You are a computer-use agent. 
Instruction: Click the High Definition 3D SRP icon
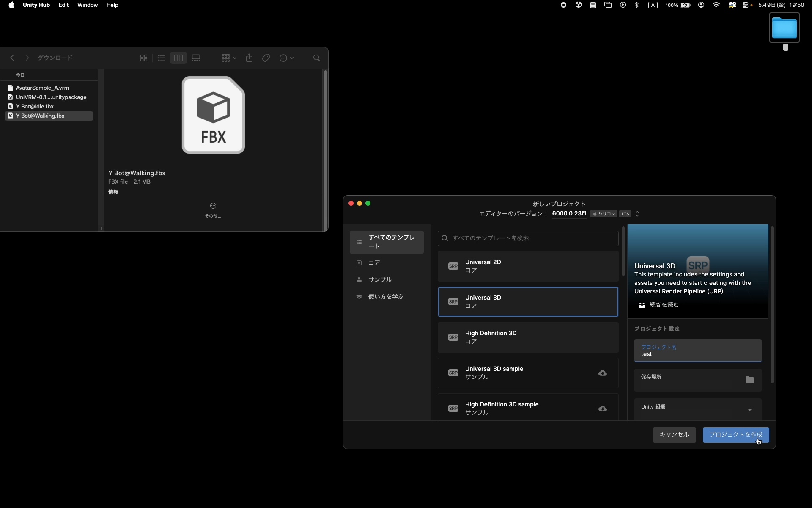click(x=453, y=337)
